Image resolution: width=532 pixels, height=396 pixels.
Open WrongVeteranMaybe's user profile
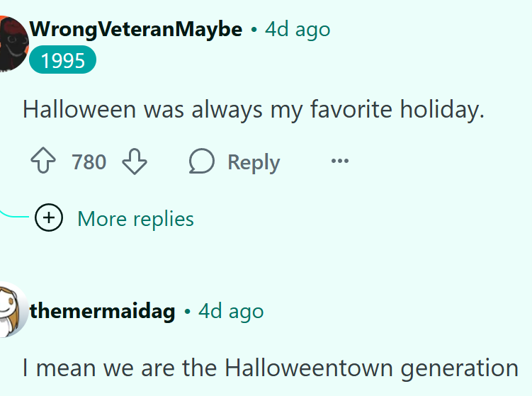[136, 29]
